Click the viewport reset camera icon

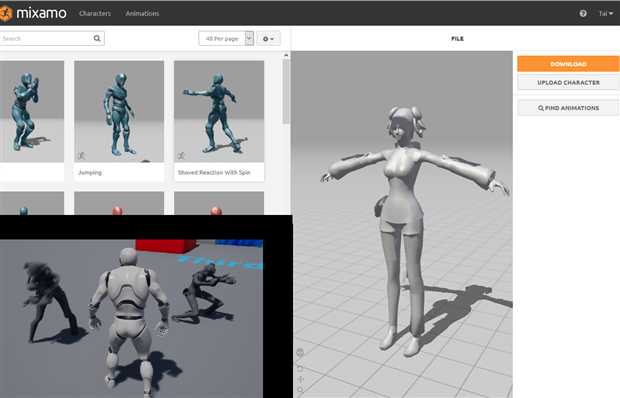click(x=300, y=353)
